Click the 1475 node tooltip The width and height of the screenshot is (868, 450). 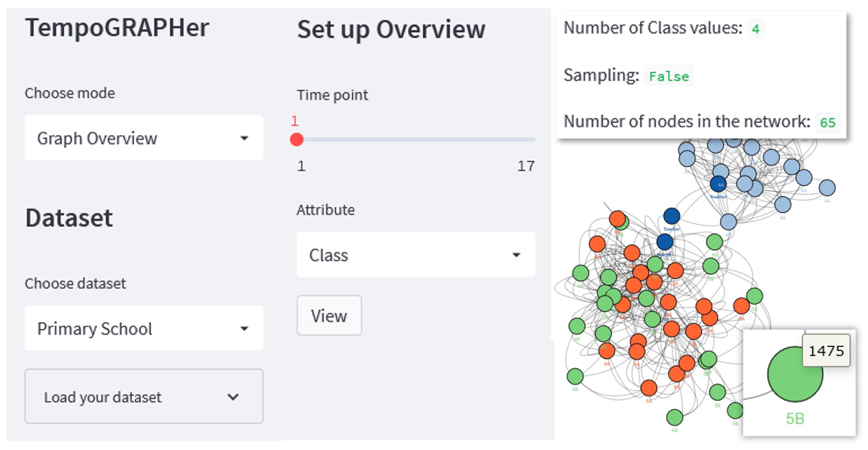point(826,351)
